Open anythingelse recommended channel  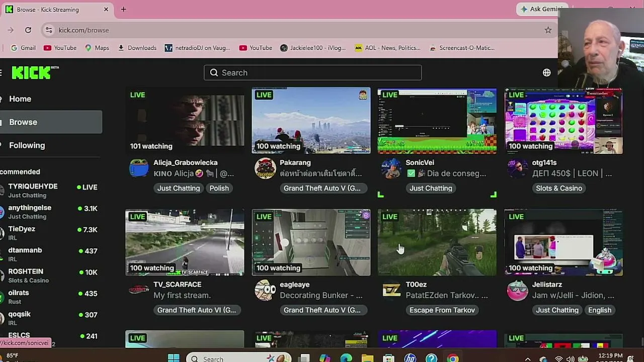point(50,212)
